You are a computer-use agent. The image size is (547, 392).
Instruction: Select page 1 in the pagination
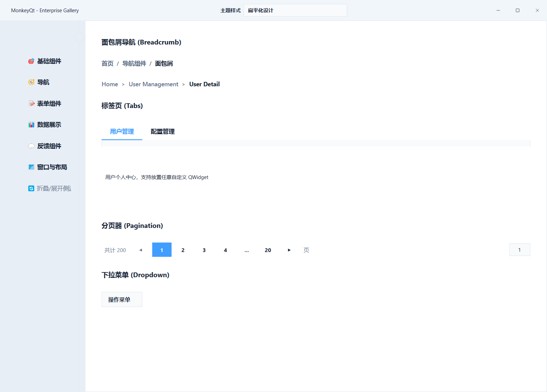point(162,250)
